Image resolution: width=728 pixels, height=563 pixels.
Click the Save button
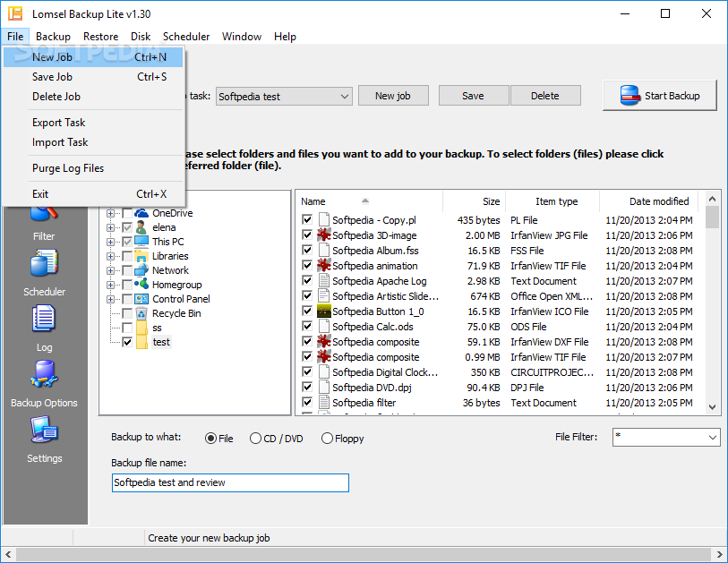[474, 96]
